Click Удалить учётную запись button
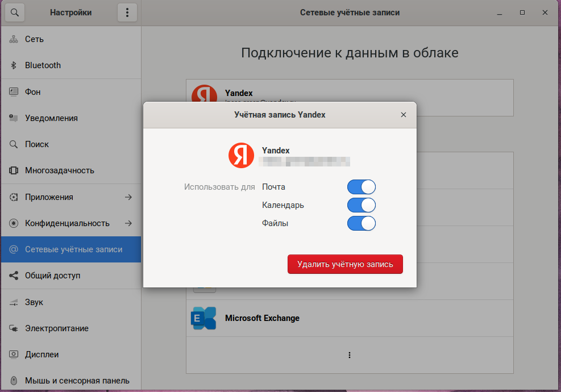 pyautogui.click(x=345, y=264)
